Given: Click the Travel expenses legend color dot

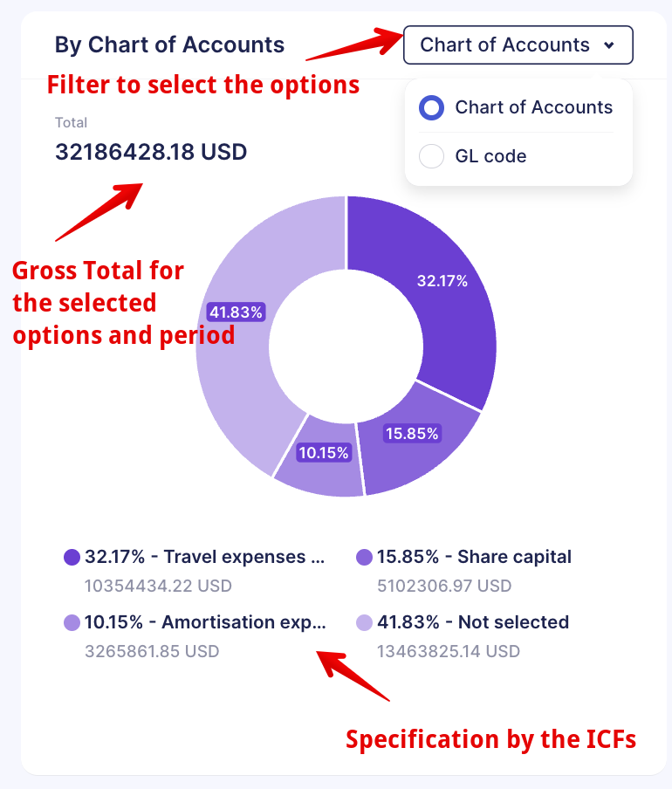Looking at the screenshot, I should point(72,557).
